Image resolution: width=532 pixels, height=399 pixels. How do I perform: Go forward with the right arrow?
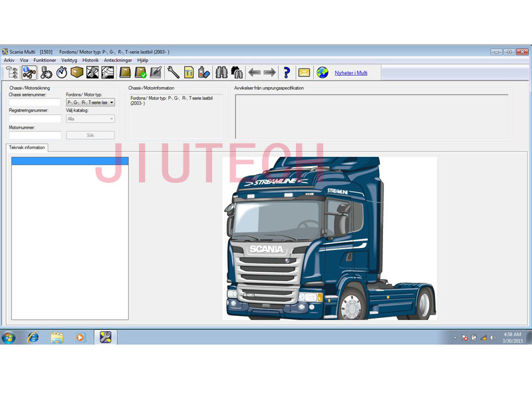(x=270, y=72)
